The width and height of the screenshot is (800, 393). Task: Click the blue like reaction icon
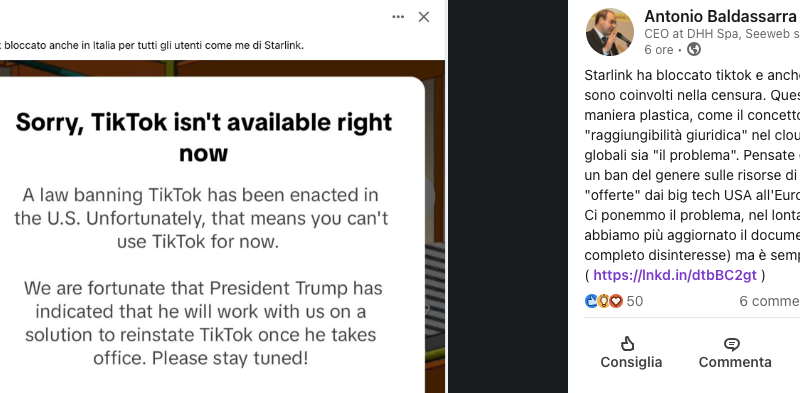[x=591, y=301]
